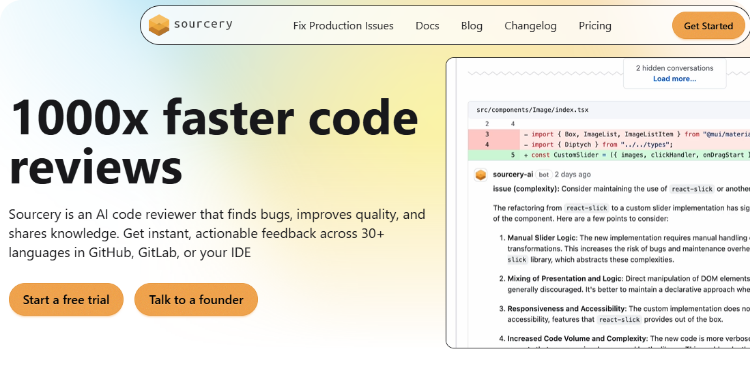Click added line const CustomSlider
The width and height of the screenshot is (750, 375).
(609, 155)
